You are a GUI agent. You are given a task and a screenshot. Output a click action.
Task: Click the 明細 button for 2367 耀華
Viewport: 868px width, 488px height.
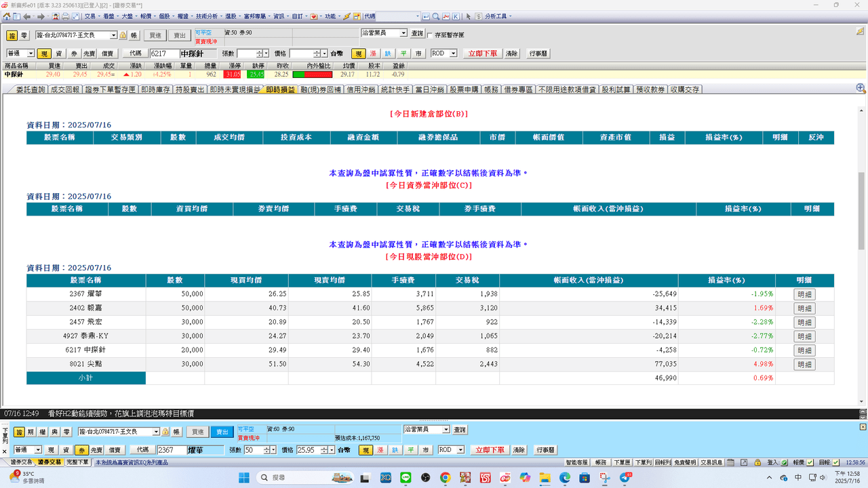click(805, 294)
